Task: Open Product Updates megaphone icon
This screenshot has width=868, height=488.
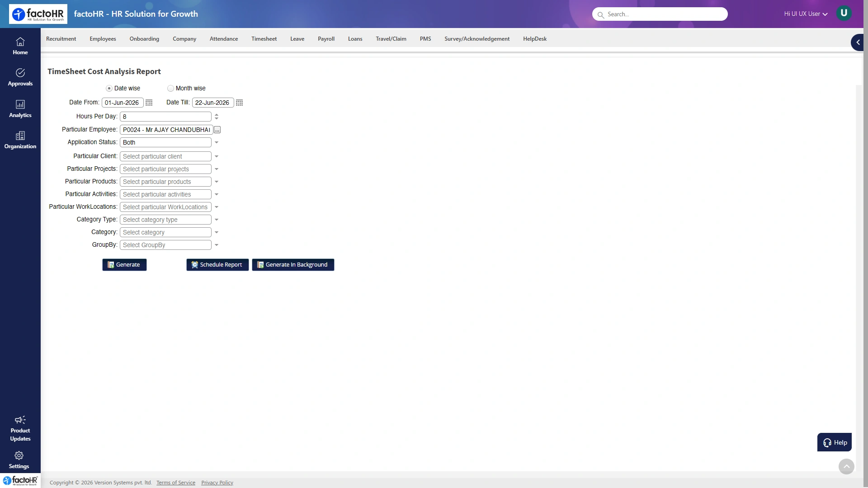Action: (20, 420)
